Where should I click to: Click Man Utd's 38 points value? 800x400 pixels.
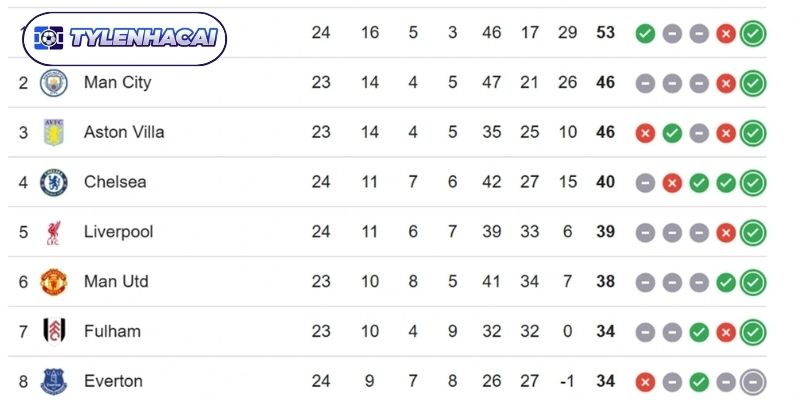[x=605, y=282]
